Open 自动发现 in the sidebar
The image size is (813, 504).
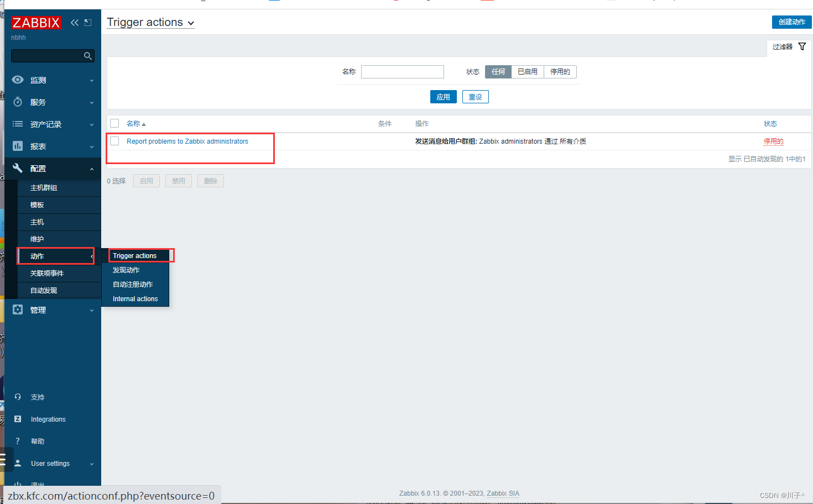[44, 291]
